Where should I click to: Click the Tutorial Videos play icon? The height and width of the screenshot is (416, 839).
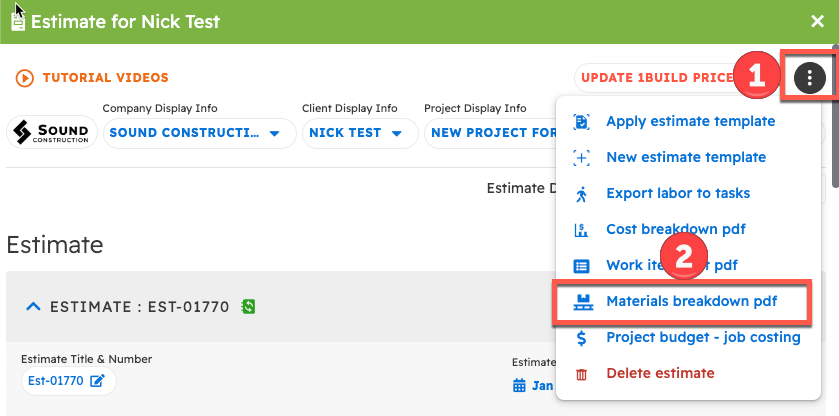coord(24,77)
